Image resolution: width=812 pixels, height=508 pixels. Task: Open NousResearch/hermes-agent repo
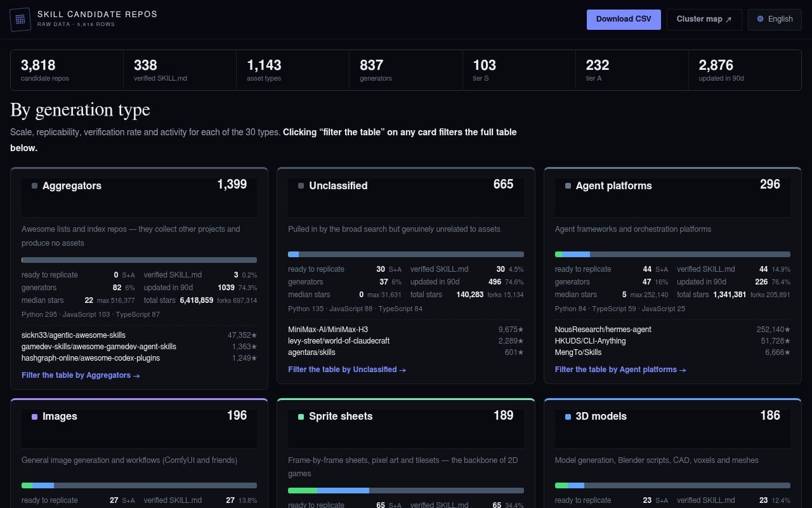pyautogui.click(x=603, y=330)
